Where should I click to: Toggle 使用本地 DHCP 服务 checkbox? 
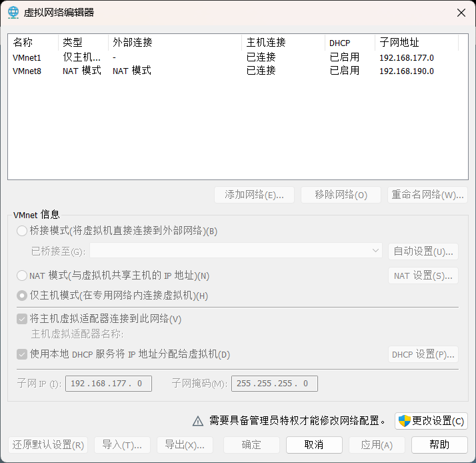point(22,354)
